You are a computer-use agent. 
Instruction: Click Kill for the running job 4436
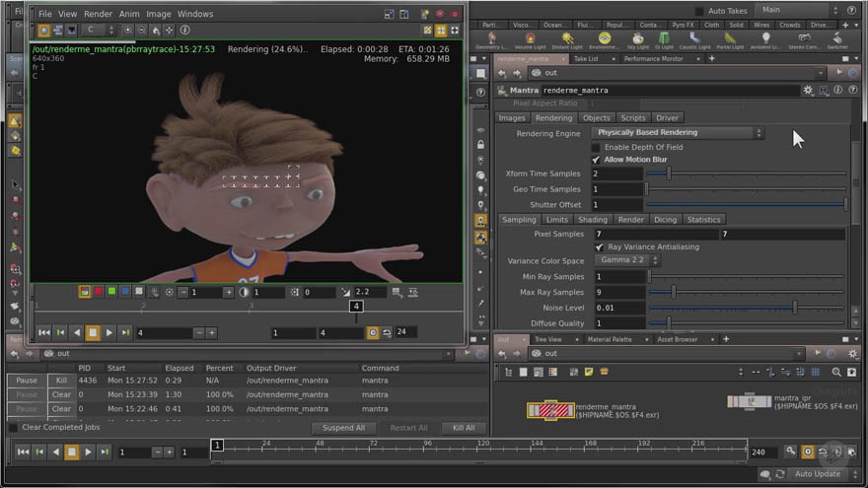click(61, 381)
